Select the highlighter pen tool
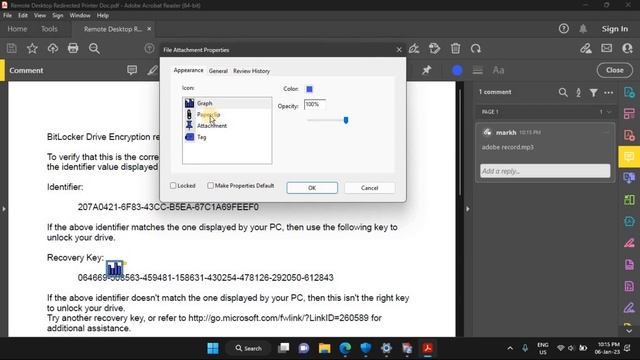 coord(152,70)
